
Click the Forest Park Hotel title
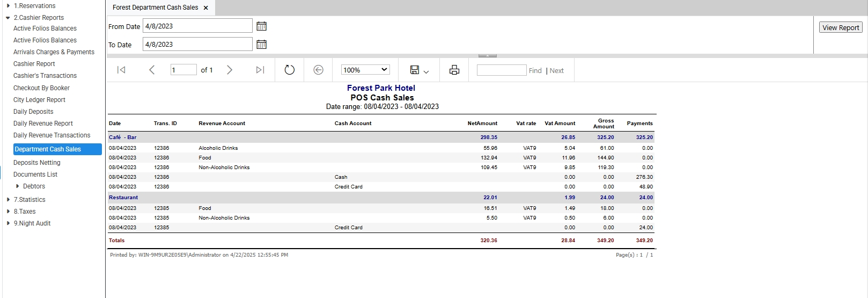381,88
